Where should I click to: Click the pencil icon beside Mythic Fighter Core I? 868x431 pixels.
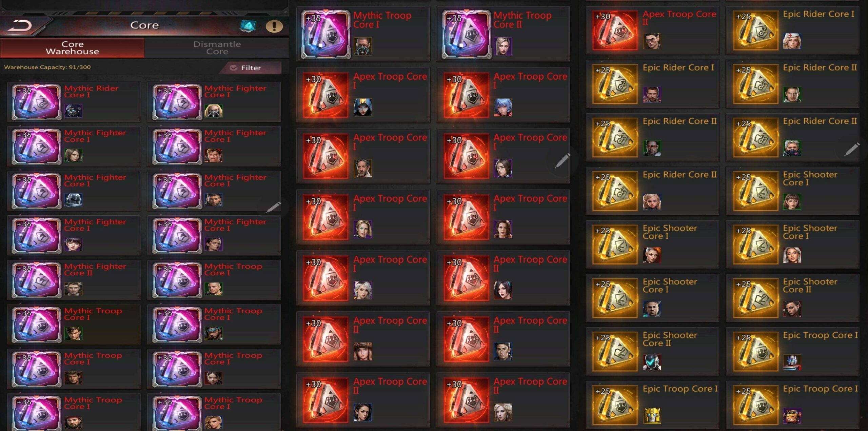tap(273, 207)
